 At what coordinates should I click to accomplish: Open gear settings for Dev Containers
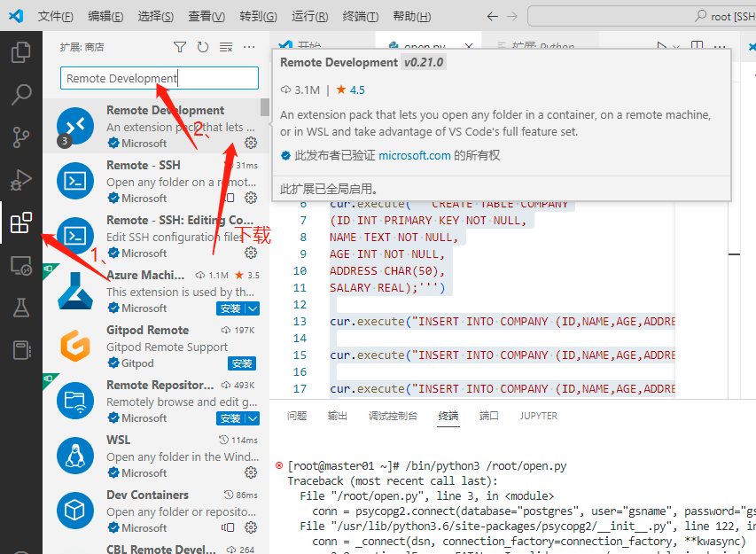tap(251, 527)
